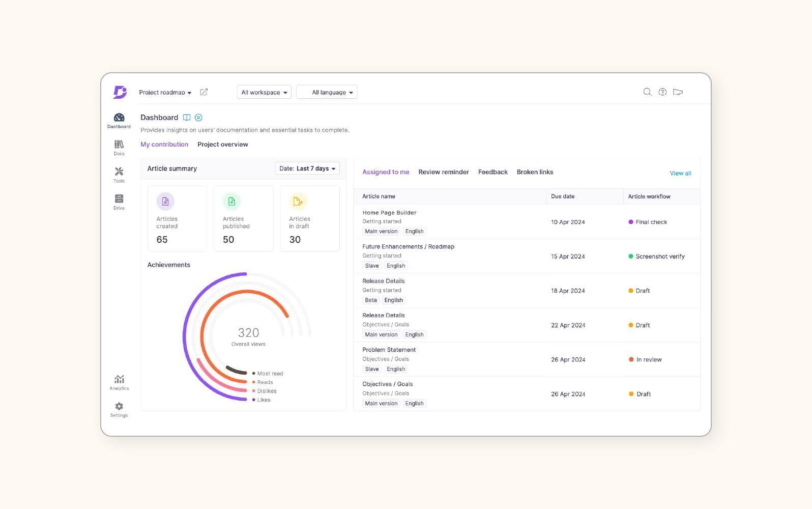This screenshot has height=509, width=812.
Task: Click the announcements flag icon
Action: (678, 92)
